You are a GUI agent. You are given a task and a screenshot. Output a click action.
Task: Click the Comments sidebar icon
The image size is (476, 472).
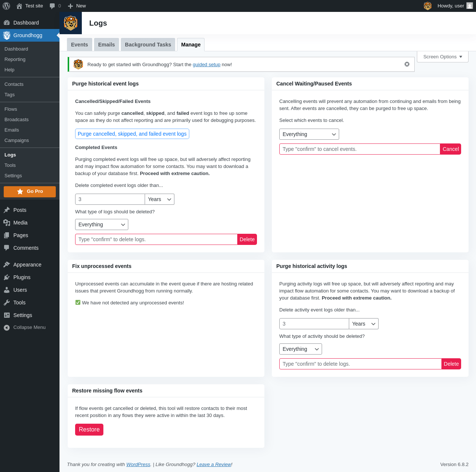7,248
